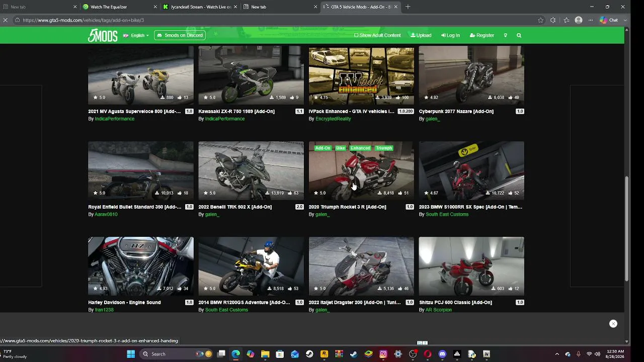Open the site search magnifier icon
The image size is (644, 362).
[519, 35]
